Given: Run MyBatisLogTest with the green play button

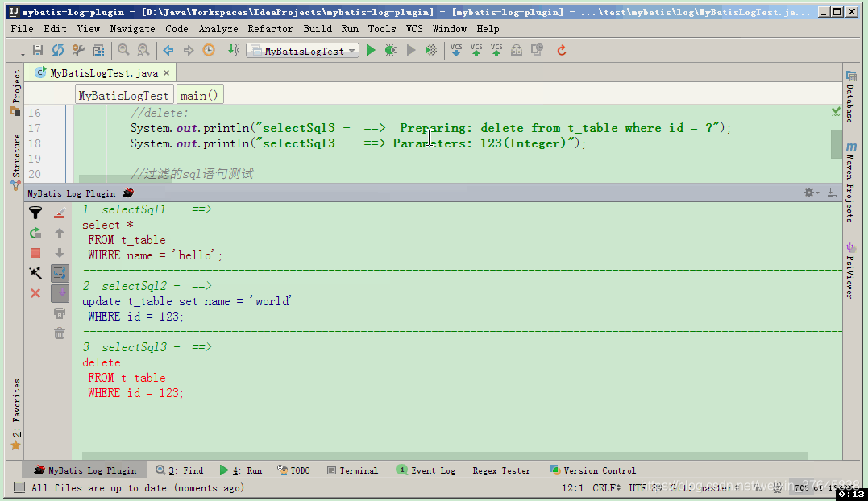Looking at the screenshot, I should (x=371, y=50).
